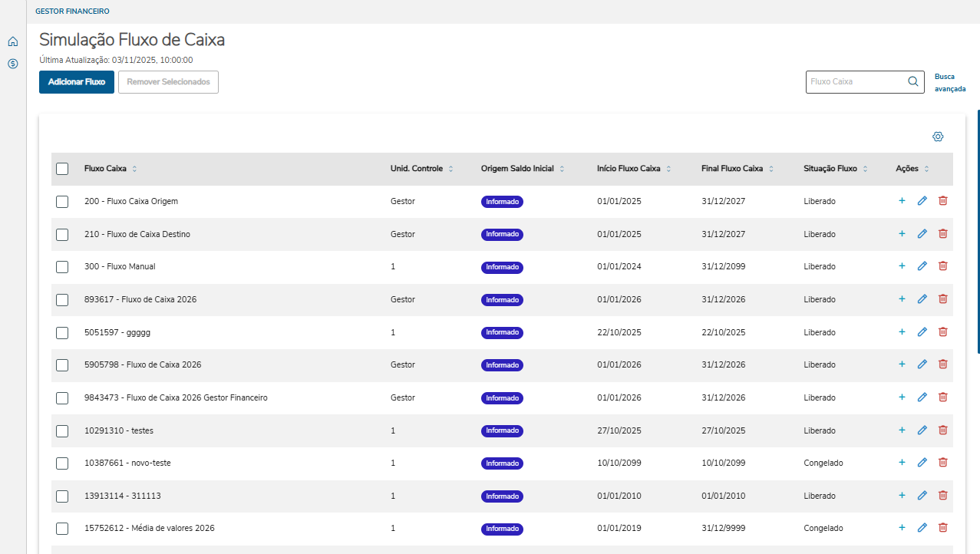The image size is (980, 554).
Task: Sort by Fluxo Caixa column arrows
Action: [x=135, y=169]
